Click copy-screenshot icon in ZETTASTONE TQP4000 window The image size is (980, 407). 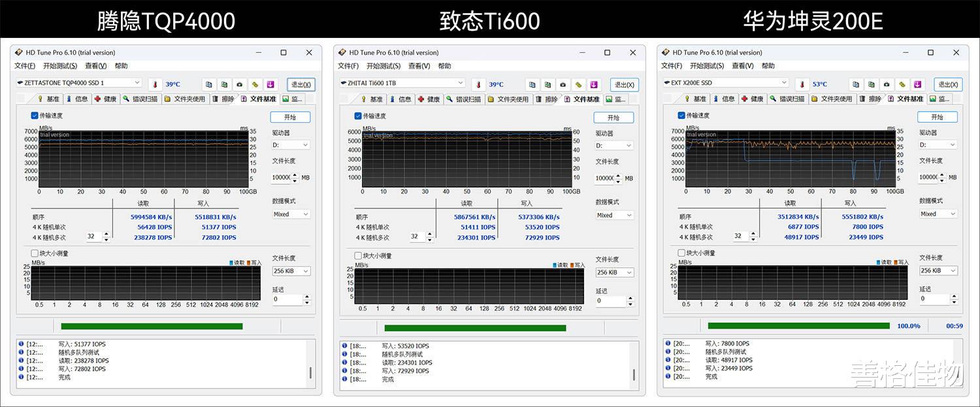click(224, 84)
